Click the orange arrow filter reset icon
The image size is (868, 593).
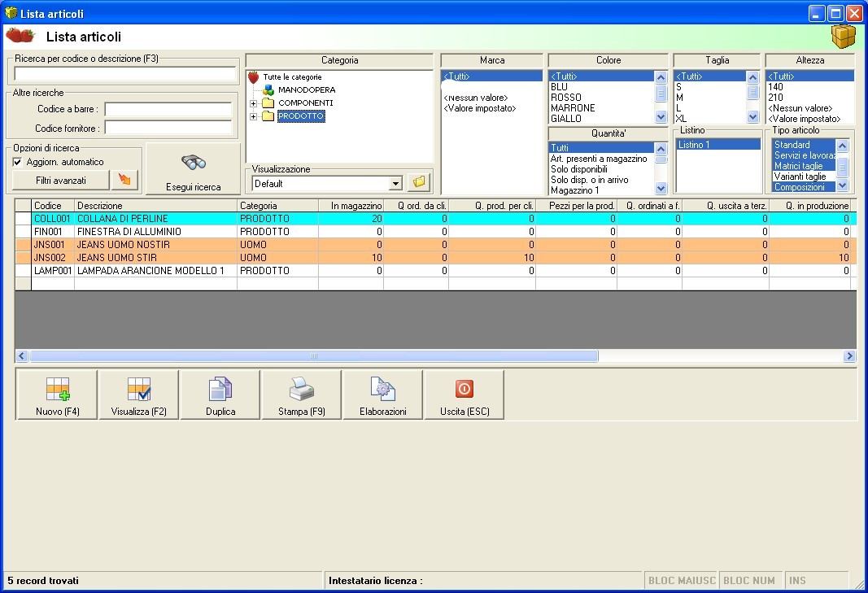point(124,180)
